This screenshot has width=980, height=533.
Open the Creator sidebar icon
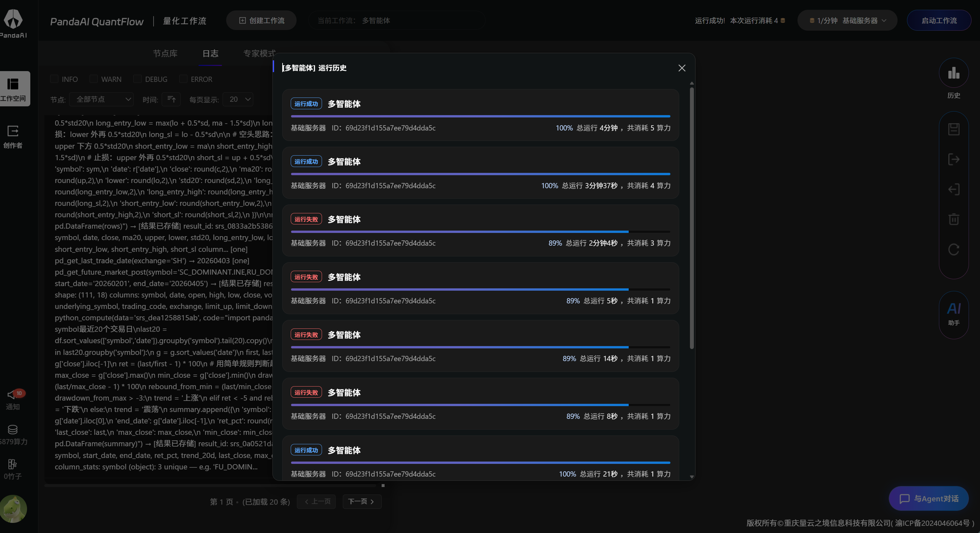(x=13, y=131)
